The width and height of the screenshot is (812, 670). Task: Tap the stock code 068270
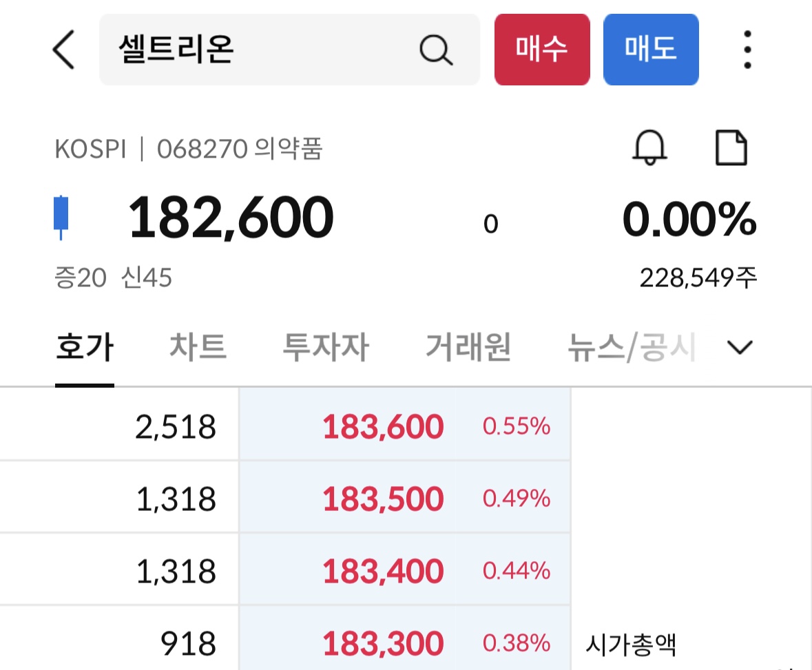[202, 149]
